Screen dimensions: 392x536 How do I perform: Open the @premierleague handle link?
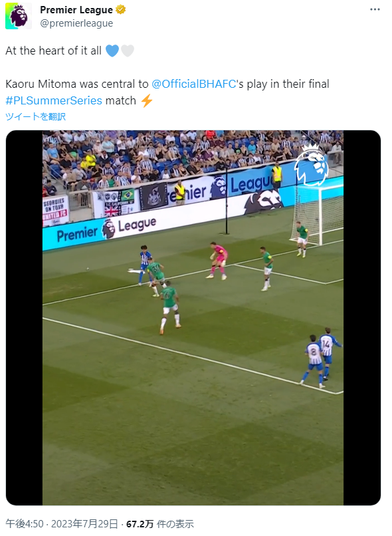pos(76,23)
